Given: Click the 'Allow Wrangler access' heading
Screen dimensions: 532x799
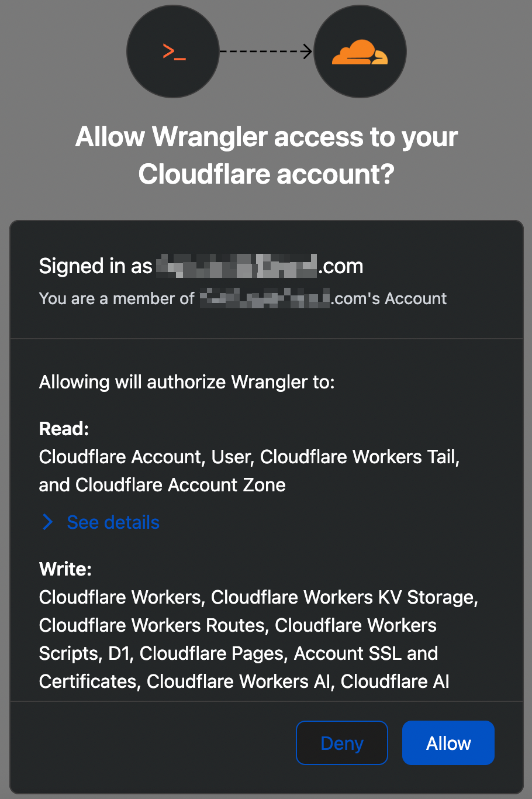Looking at the screenshot, I should click(266, 137).
